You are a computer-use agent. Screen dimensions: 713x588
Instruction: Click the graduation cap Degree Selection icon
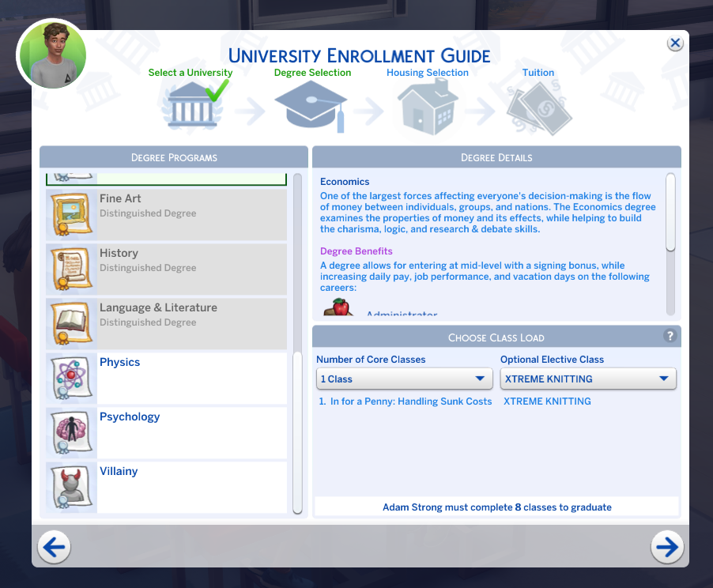click(x=311, y=107)
